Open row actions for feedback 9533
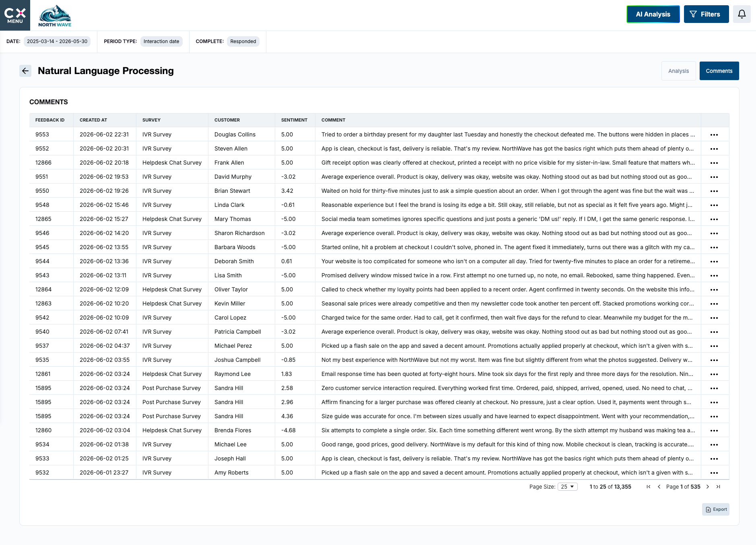The height and width of the screenshot is (545, 756). pos(714,459)
